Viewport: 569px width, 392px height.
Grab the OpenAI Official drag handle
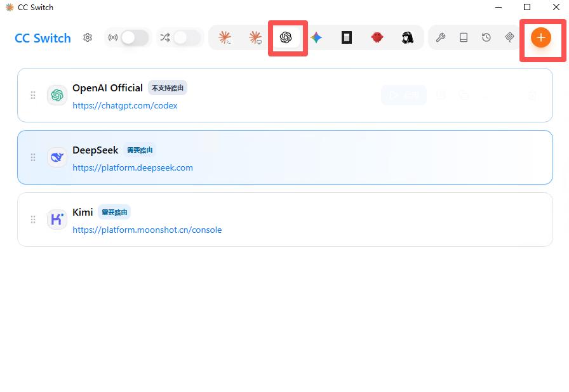(x=33, y=95)
